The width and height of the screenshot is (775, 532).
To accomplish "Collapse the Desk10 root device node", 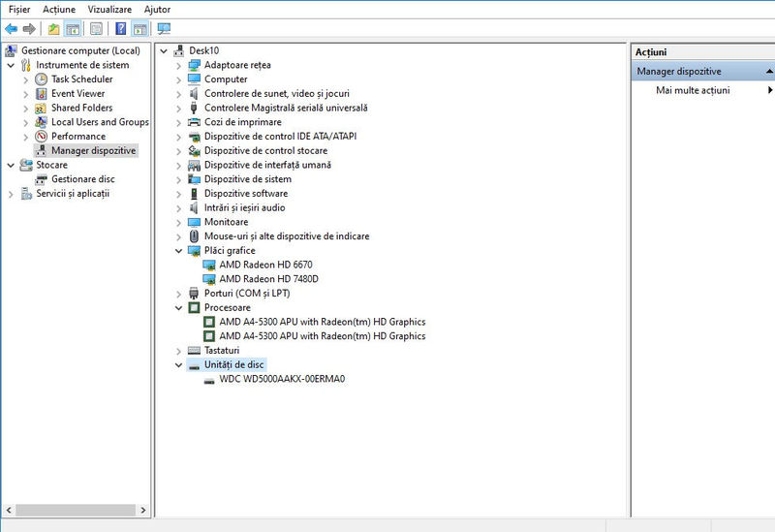I will coord(164,51).
